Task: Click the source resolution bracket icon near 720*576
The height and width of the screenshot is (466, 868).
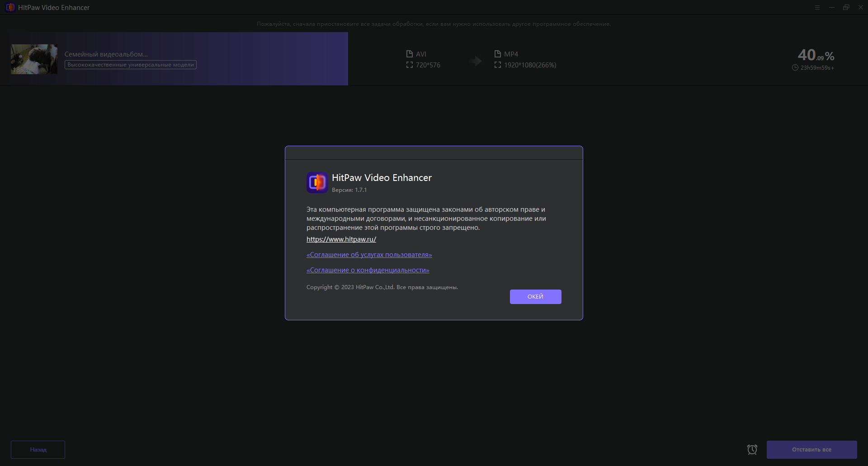Action: [x=410, y=65]
